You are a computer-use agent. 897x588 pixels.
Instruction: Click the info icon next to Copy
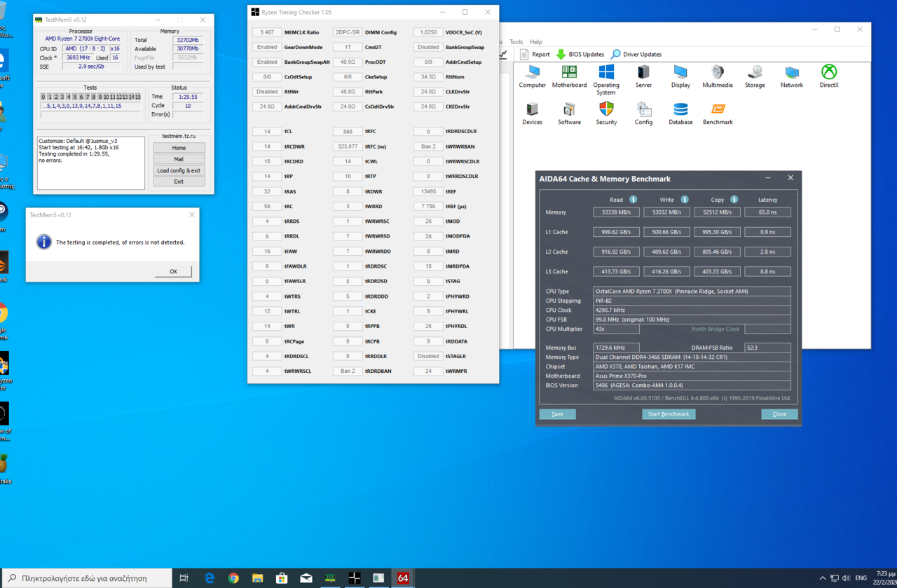click(x=734, y=200)
